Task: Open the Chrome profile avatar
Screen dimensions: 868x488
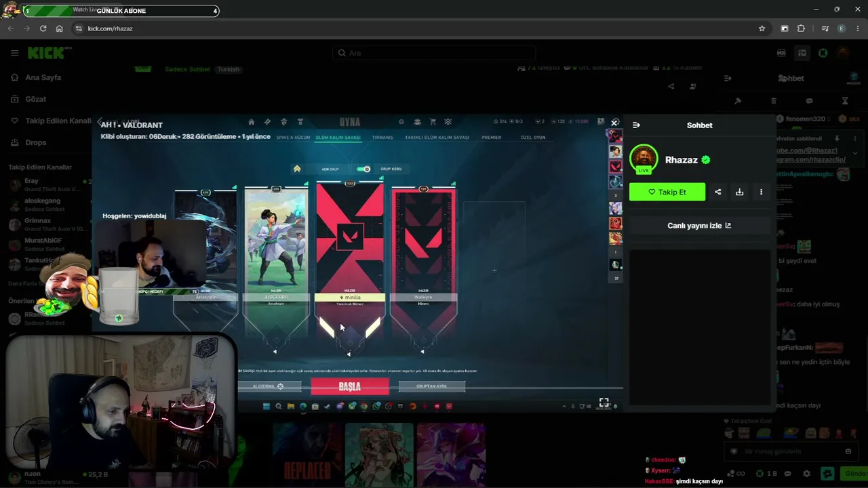Action: (x=842, y=28)
